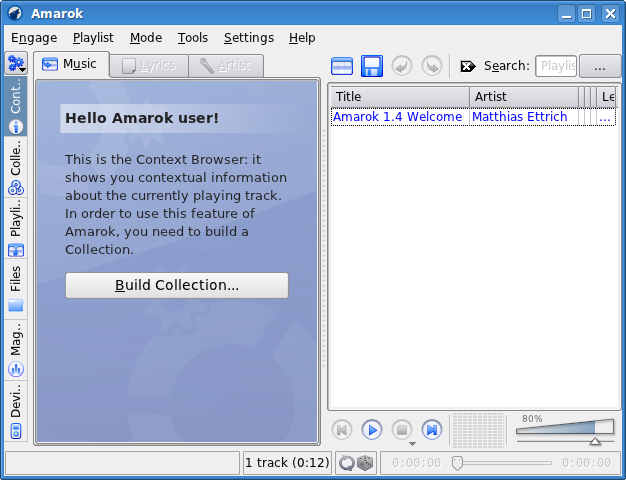626x480 pixels.
Task: Switch to the Music tab
Action: [x=71, y=64]
